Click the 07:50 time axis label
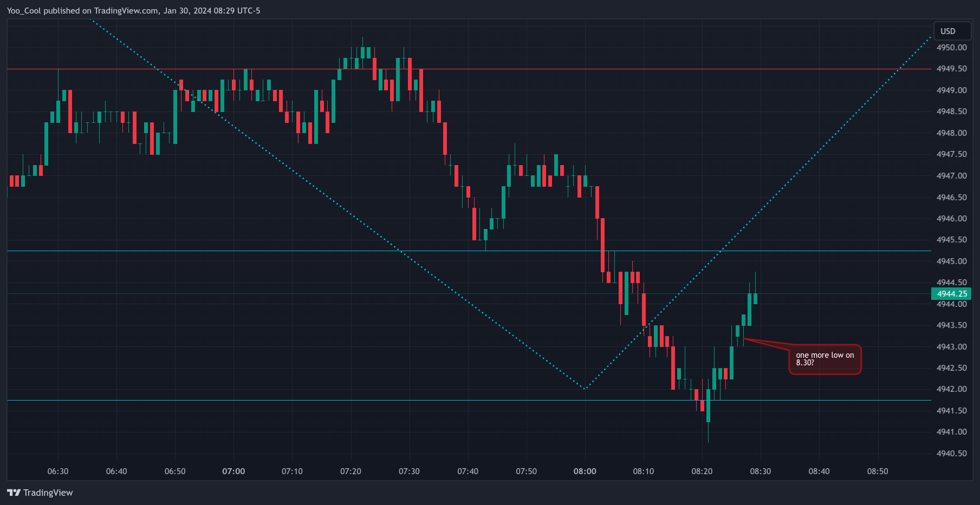The width and height of the screenshot is (980, 505). pyautogui.click(x=526, y=471)
